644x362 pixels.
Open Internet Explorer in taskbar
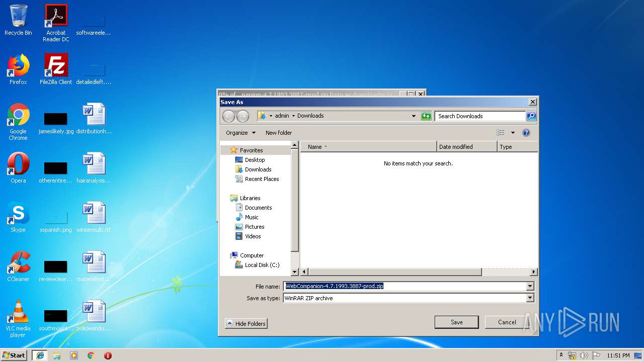click(40, 355)
